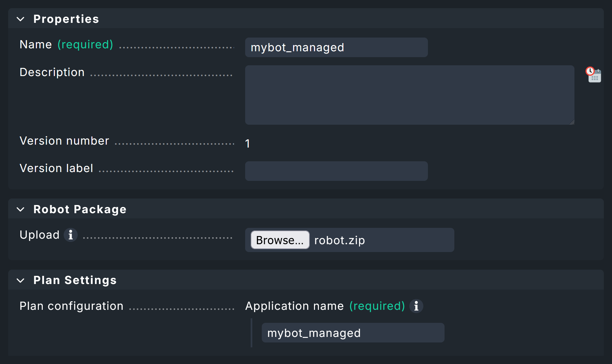Image resolution: width=612 pixels, height=364 pixels.
Task: Click the Plan Settings section heading
Action: (75, 280)
